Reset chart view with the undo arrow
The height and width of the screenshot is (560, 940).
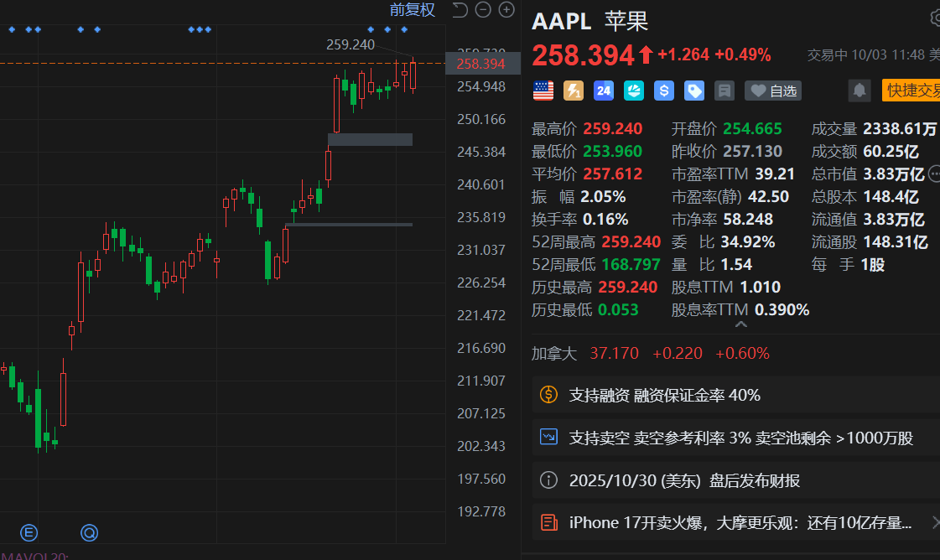tap(460, 10)
